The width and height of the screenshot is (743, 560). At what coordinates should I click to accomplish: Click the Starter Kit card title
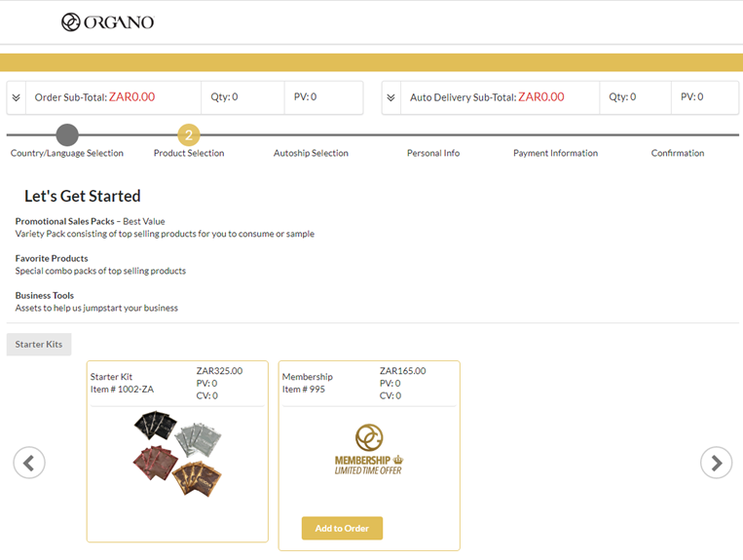[x=111, y=377]
